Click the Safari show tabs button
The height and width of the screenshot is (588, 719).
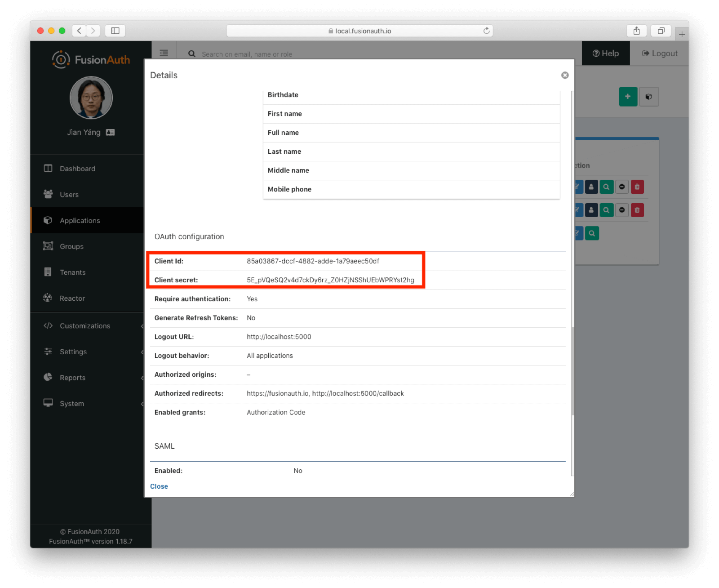(x=661, y=31)
